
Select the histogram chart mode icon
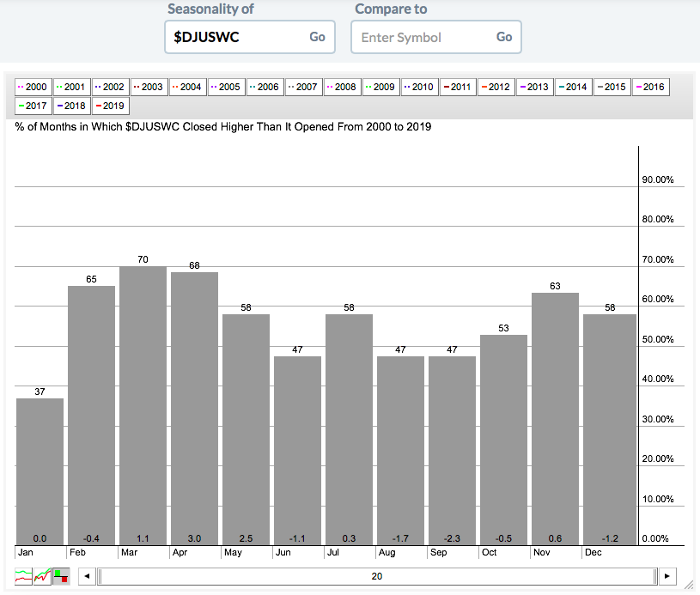pyautogui.click(x=61, y=576)
